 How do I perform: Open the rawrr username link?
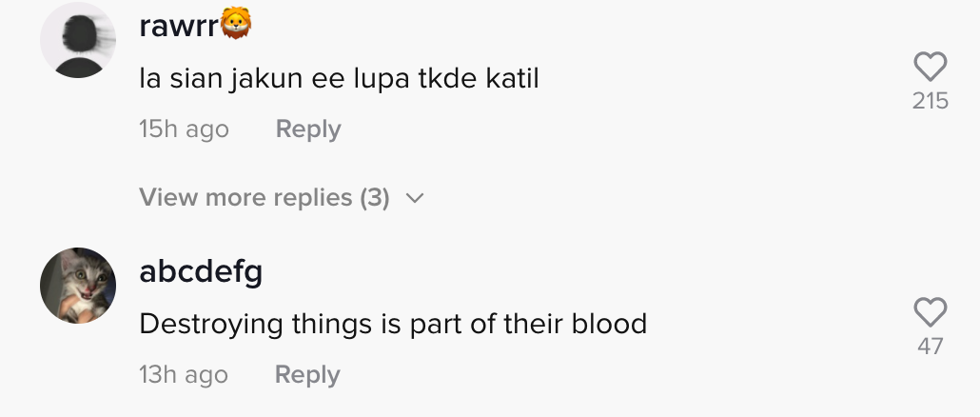pos(179,27)
